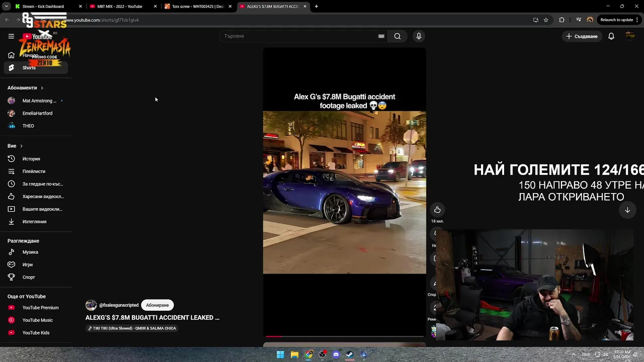Image resolution: width=644 pixels, height=362 pixels.
Task: Open the YouTube account avatar menu
Action: 630,36
